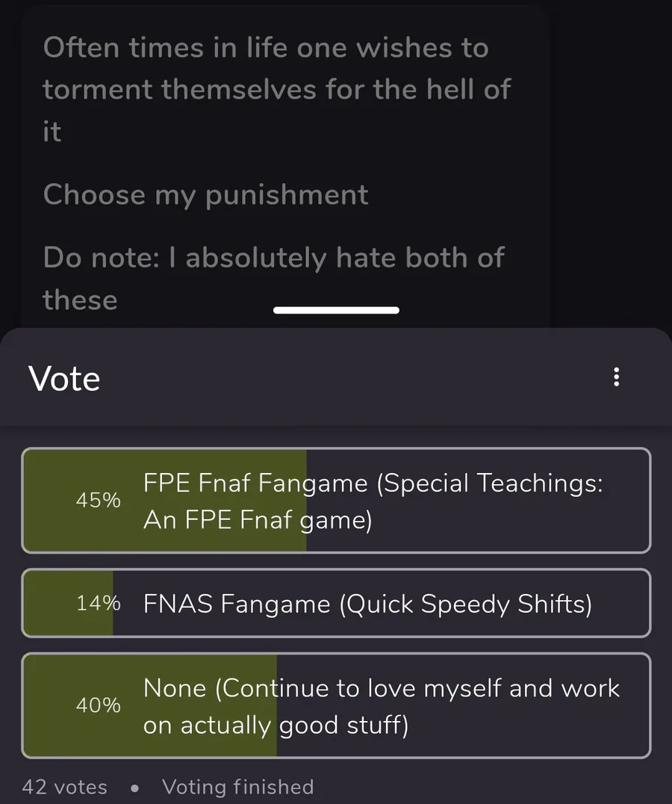672x804 pixels.
Task: Click the 14% result label
Action: pos(98,604)
